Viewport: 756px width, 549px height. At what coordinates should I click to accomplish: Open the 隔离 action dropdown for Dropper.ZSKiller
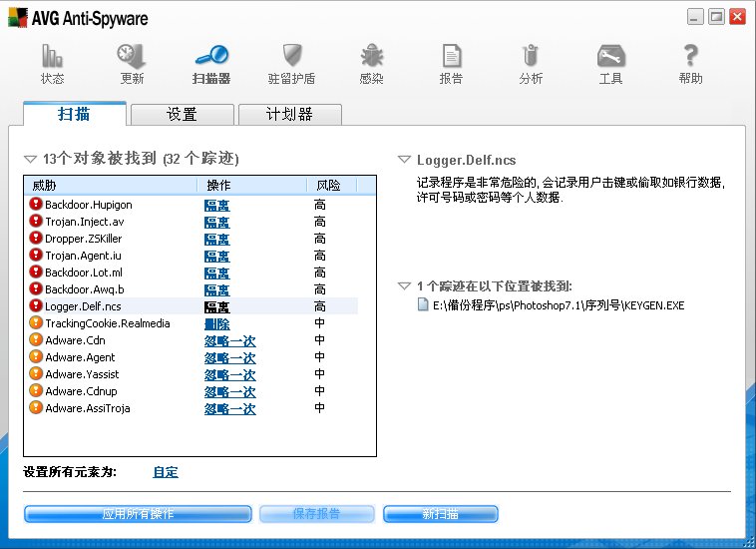point(217,240)
